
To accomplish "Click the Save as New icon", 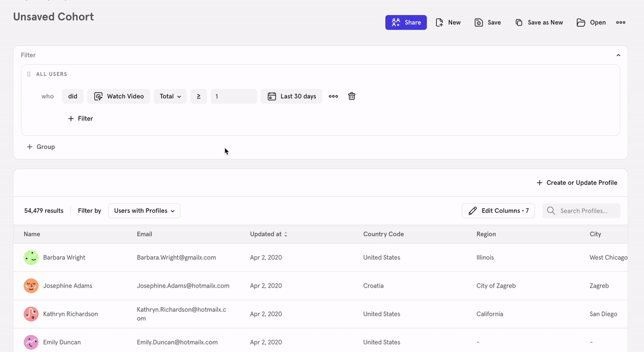I will (x=518, y=22).
